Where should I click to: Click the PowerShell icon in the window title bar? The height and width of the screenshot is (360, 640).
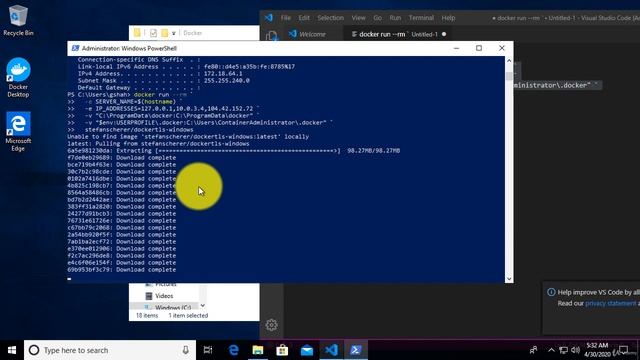(x=75, y=48)
